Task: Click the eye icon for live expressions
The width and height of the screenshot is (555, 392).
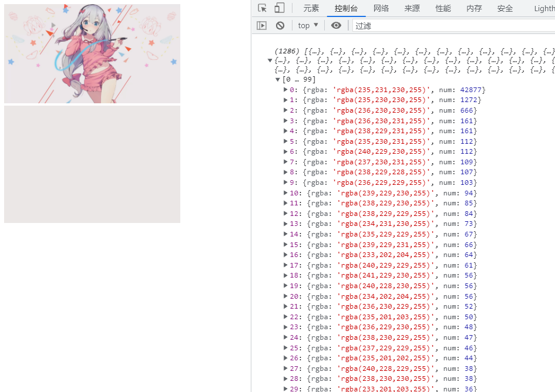Action: (x=336, y=25)
